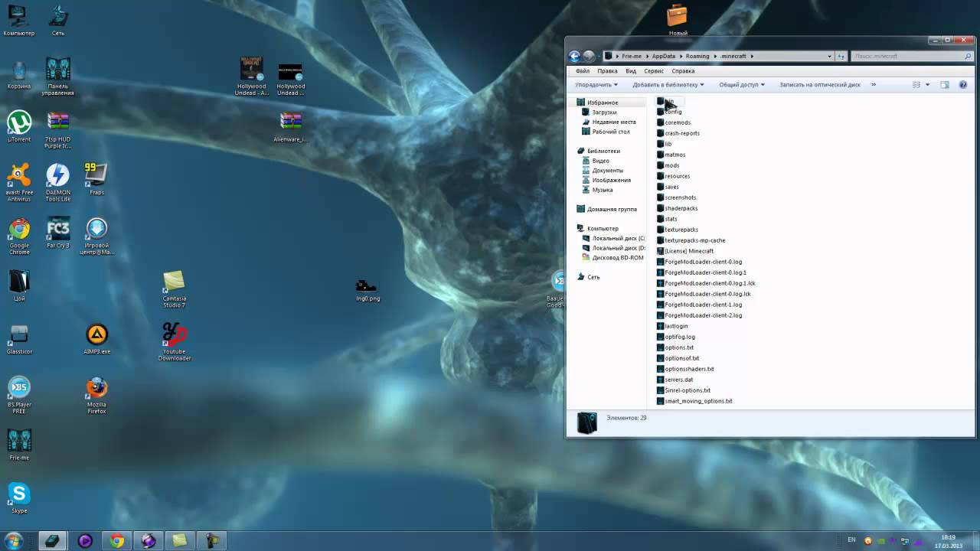Click Chrome icon in the taskbar

pos(116,541)
